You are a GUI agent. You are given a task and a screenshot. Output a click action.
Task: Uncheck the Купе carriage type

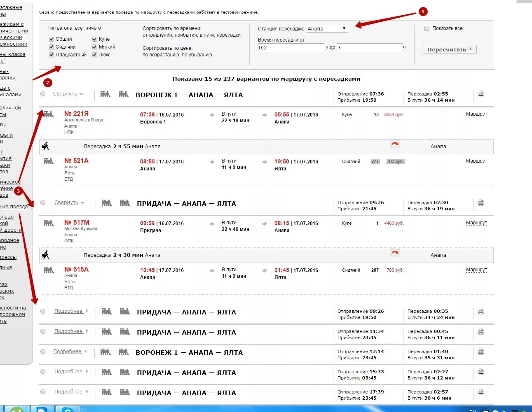(95, 39)
